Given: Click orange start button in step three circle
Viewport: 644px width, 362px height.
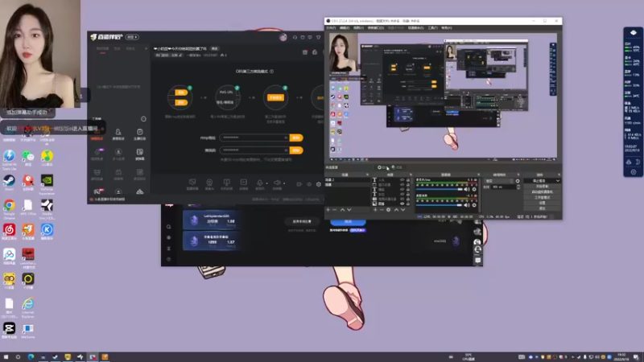Looking at the screenshot, I should point(275,97).
